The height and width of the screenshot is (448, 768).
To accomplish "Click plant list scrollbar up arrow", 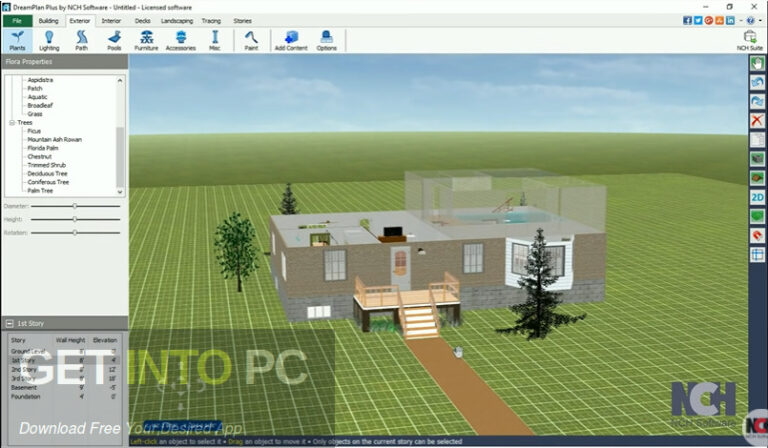I will [x=120, y=80].
